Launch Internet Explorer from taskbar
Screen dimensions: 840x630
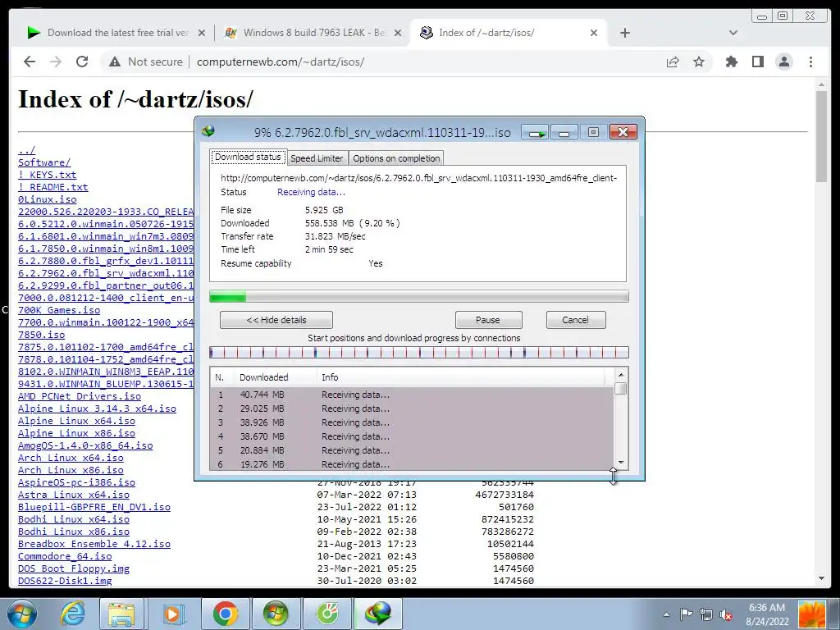72,614
